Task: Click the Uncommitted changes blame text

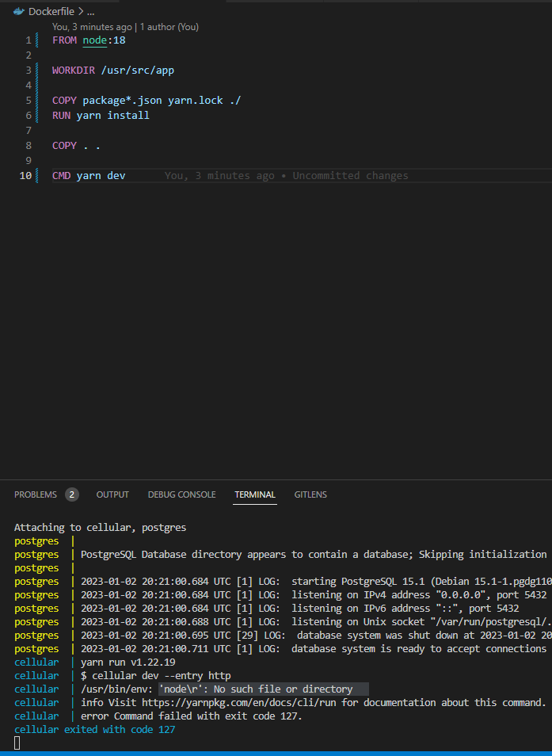Action: pyautogui.click(x=351, y=175)
